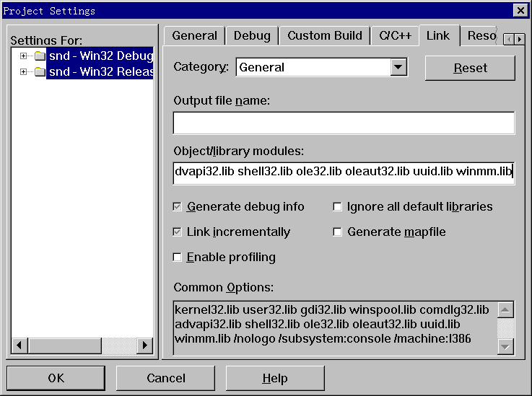The height and width of the screenshot is (396, 532).
Task: Check the Generate mapfile option
Action: [337, 232]
